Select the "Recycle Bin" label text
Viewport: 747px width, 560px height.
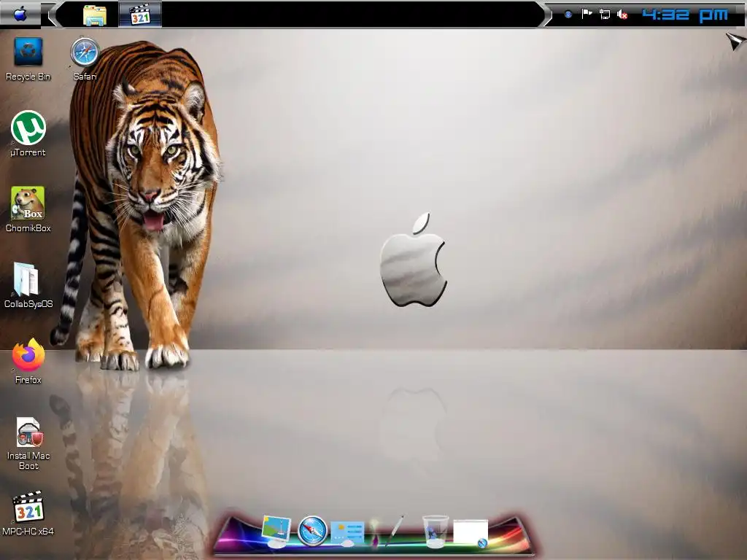[28, 77]
